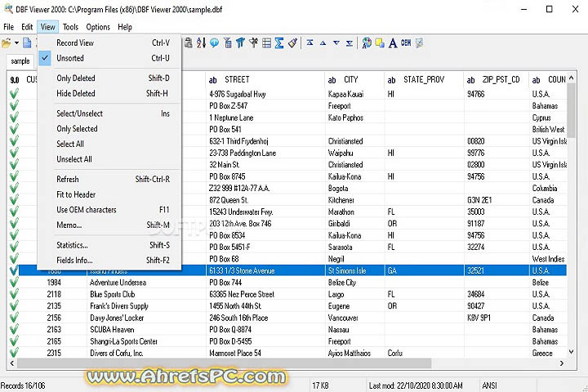
Task: Click the trash bin delete icon
Action: point(228,43)
